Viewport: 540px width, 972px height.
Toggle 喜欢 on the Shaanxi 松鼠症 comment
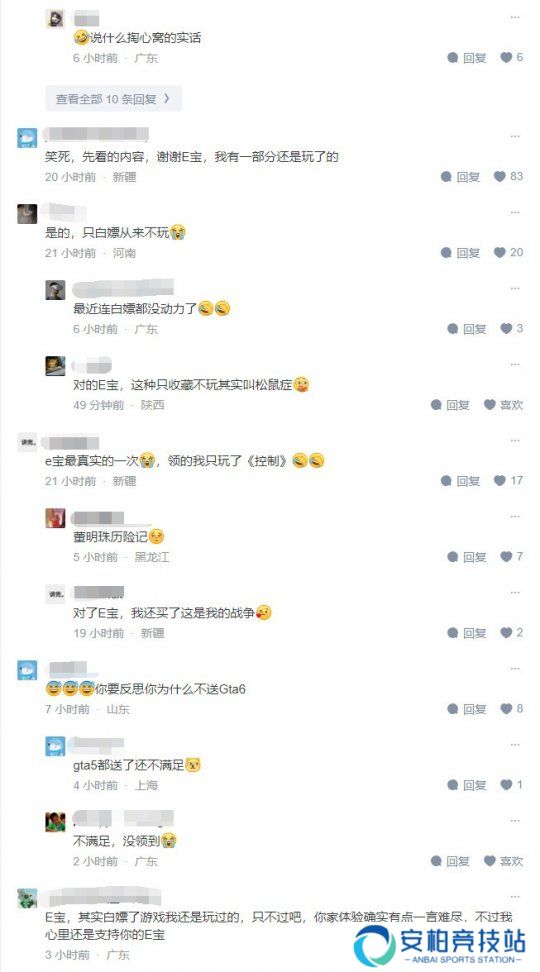(503, 405)
